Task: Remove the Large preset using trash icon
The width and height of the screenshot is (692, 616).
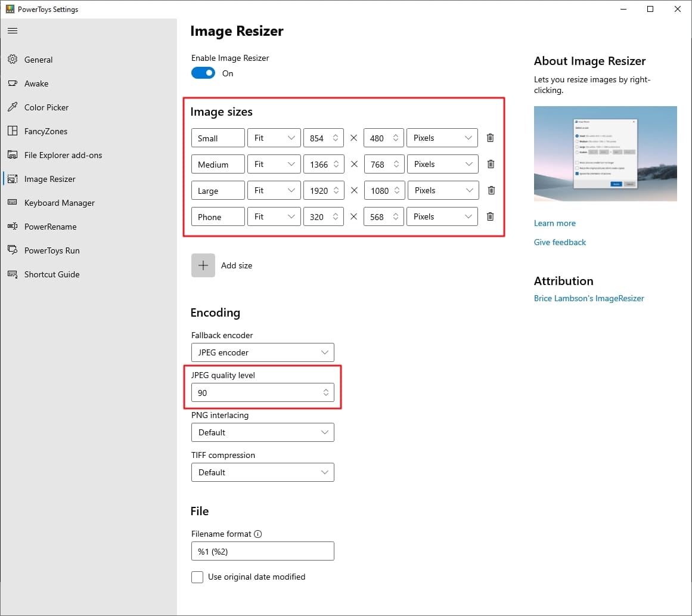Action: pyautogui.click(x=491, y=190)
